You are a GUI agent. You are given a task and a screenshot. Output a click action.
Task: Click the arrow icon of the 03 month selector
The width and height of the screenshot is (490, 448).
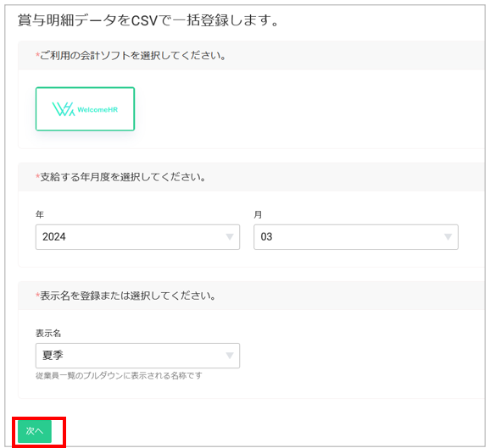coord(448,237)
